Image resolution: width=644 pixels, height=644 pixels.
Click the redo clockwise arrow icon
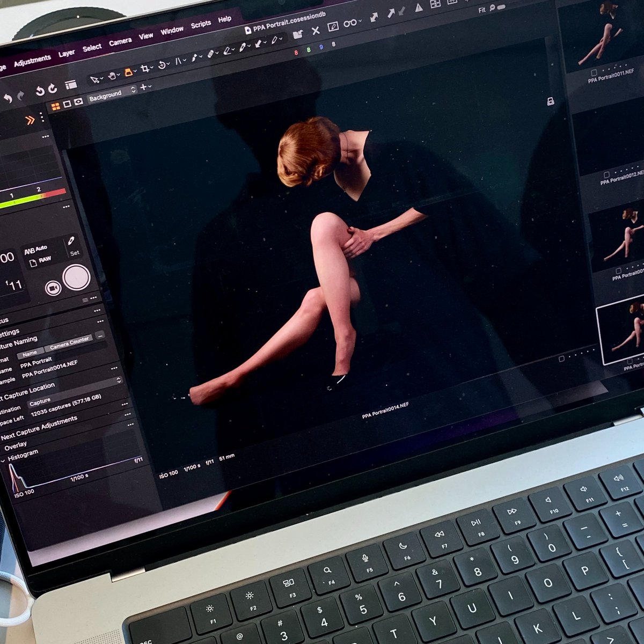(x=53, y=89)
